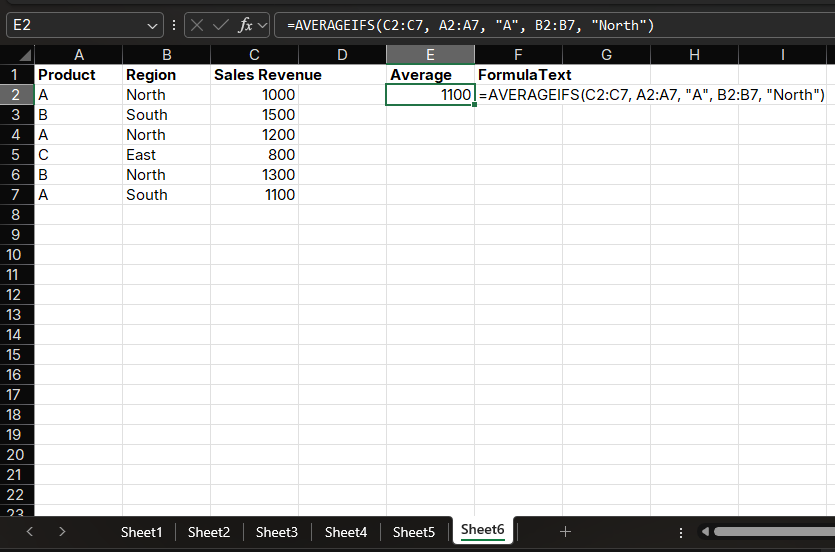Image resolution: width=835 pixels, height=552 pixels.
Task: Select the active Sheet6 tab
Action: click(482, 530)
